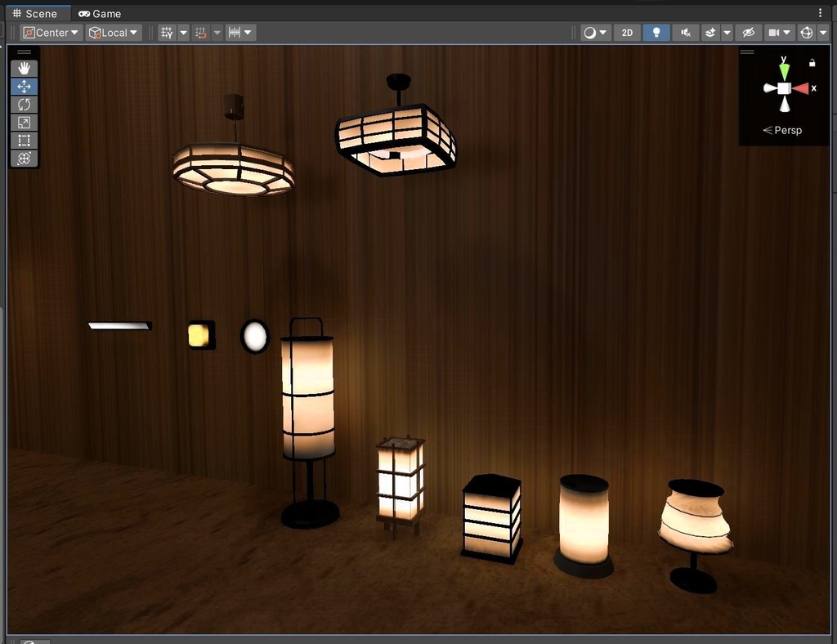Viewport: 837px width, 644px height.
Task: Select the Rotate tool
Action: click(x=24, y=105)
